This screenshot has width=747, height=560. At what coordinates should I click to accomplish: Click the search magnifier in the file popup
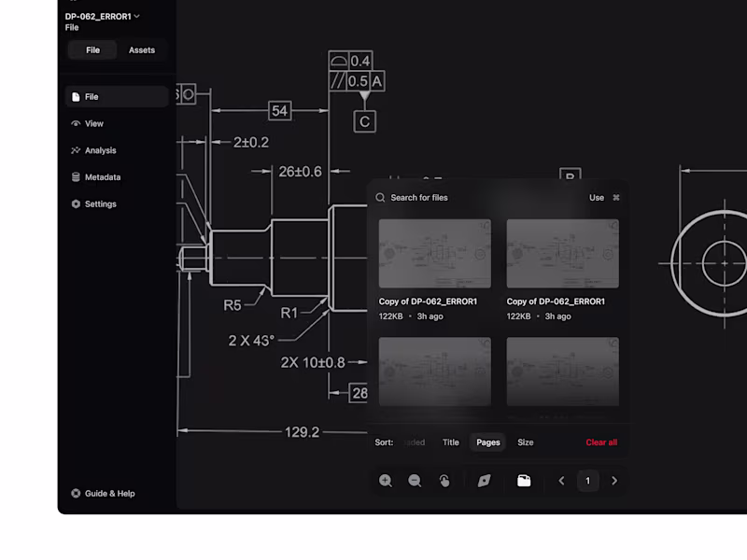coord(380,197)
